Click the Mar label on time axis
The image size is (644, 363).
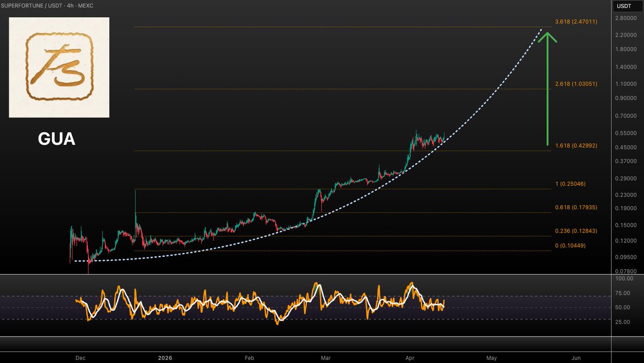pos(326,357)
